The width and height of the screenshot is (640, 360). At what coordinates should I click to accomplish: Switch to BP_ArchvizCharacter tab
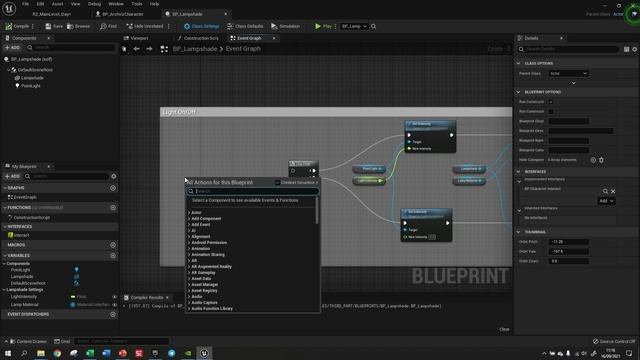pyautogui.click(x=119, y=14)
